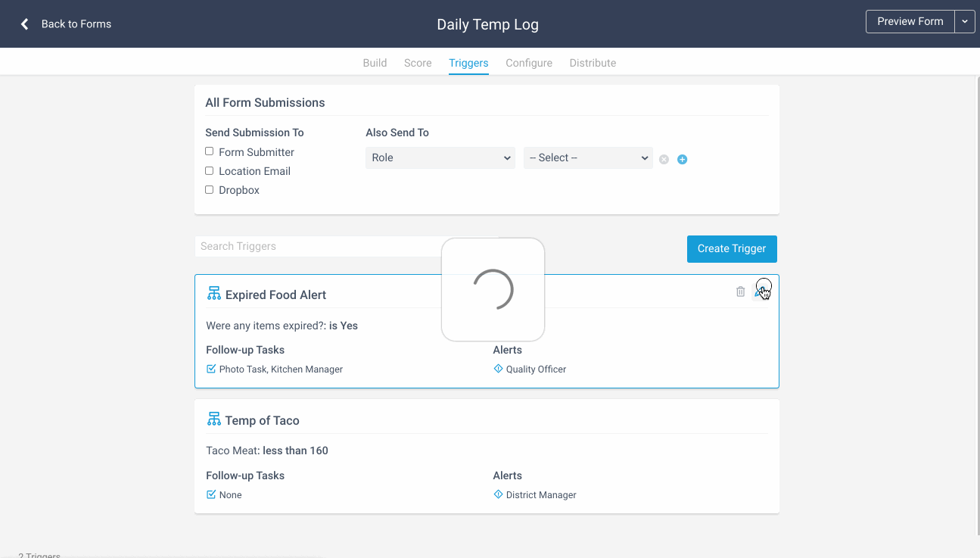Open the Distribute tab

point(593,63)
